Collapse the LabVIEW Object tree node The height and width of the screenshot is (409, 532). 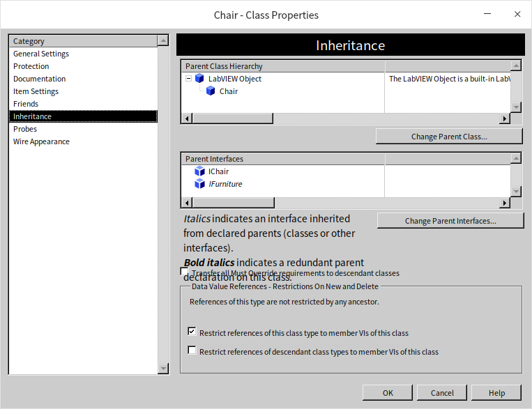click(188, 79)
